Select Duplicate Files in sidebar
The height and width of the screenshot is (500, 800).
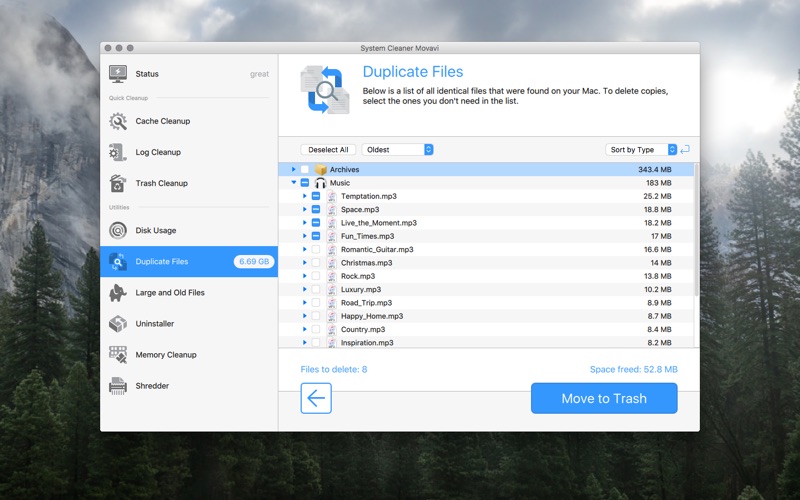point(189,262)
